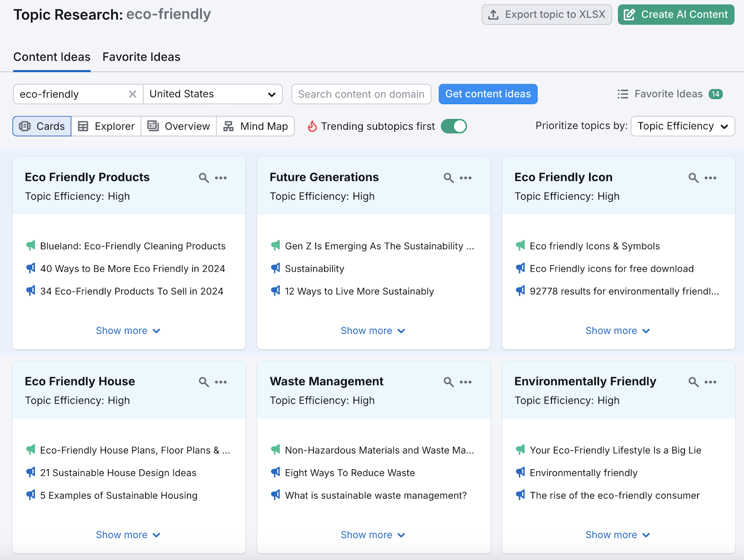This screenshot has height=560, width=744.
Task: Open three-dot menu on Eco Friendly House card
Action: click(221, 382)
